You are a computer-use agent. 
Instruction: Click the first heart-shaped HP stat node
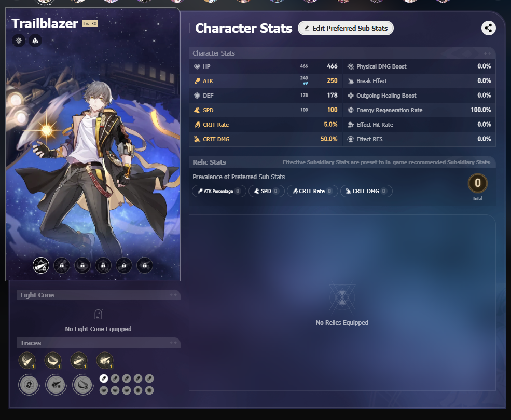[104, 390]
